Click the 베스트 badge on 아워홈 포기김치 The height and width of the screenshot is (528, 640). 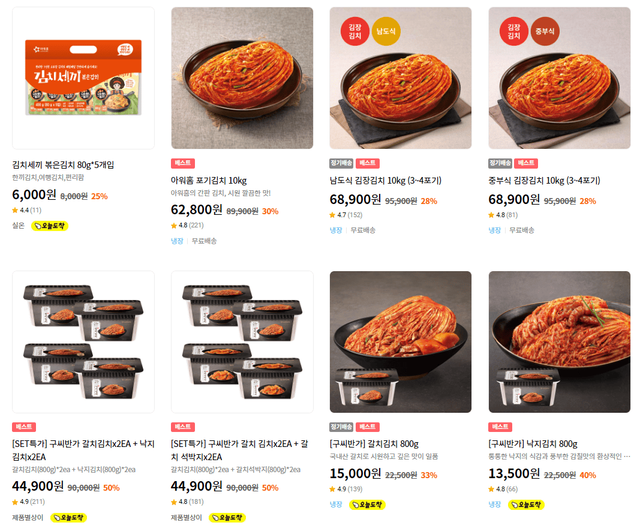coord(183,163)
